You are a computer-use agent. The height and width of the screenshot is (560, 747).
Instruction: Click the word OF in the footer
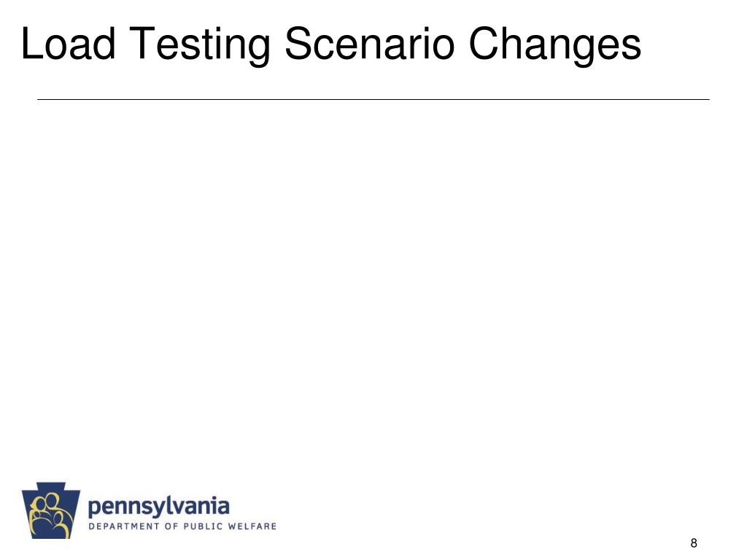pyautogui.click(x=171, y=526)
